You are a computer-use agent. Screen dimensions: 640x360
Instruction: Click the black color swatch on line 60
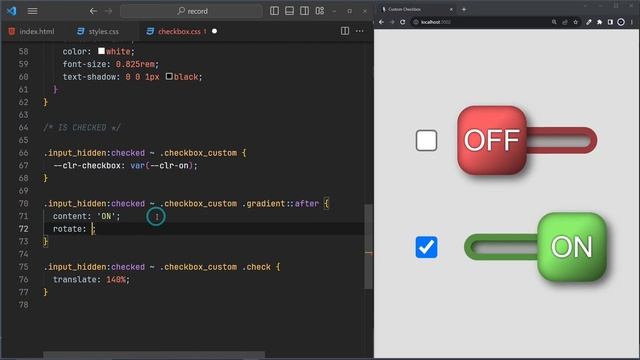[169, 76]
